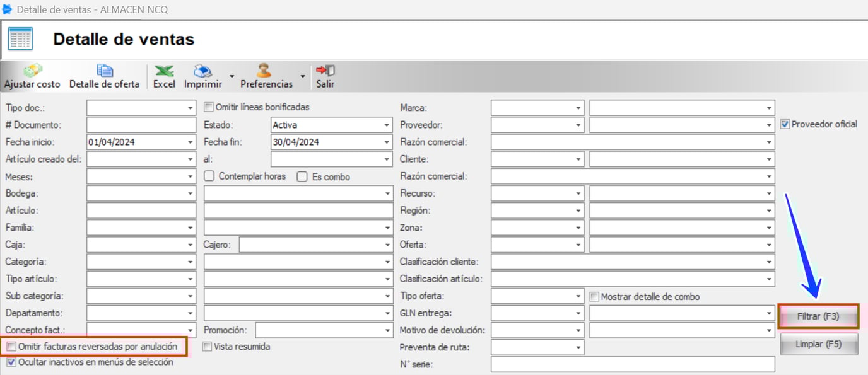The width and height of the screenshot is (868, 375).
Task: Open the Preferencias dropdown arrow
Action: pyautogui.click(x=302, y=77)
